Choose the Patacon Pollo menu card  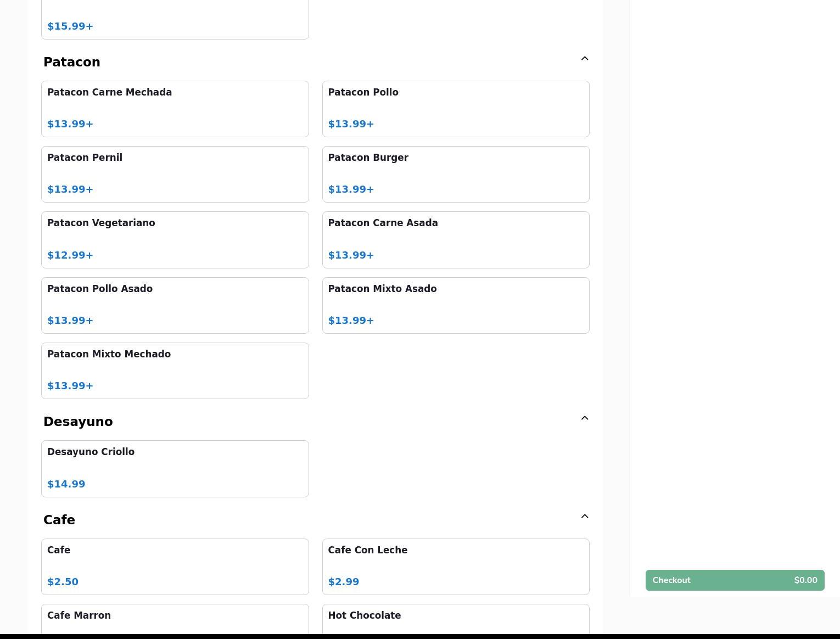pyautogui.click(x=455, y=109)
